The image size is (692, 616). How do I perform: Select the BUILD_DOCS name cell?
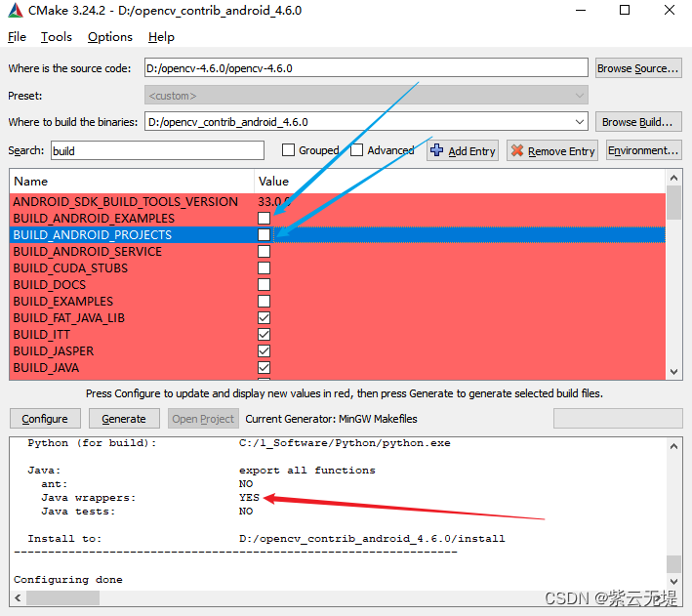(x=50, y=284)
